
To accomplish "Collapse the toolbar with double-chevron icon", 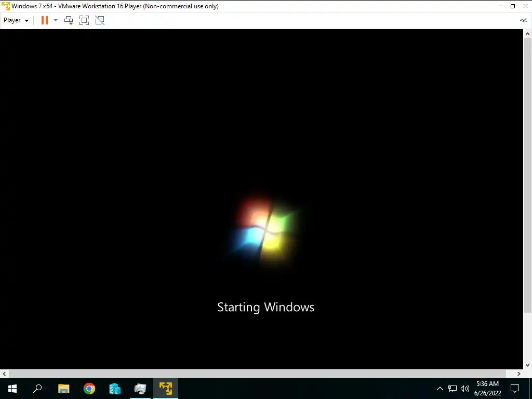I will [x=524, y=20].
